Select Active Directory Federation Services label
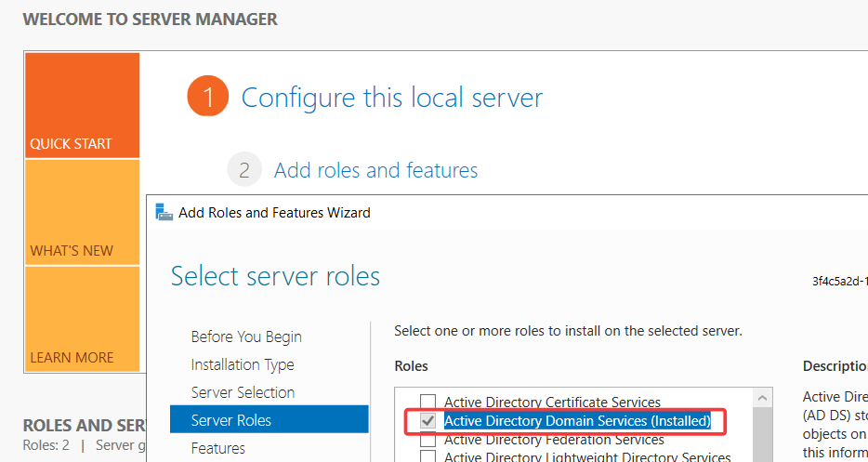 click(554, 440)
